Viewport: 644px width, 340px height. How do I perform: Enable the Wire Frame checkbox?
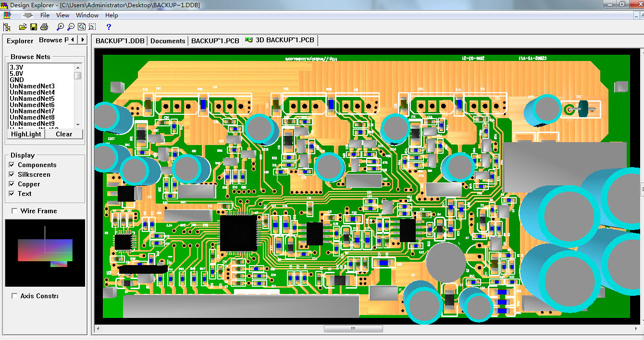point(14,211)
